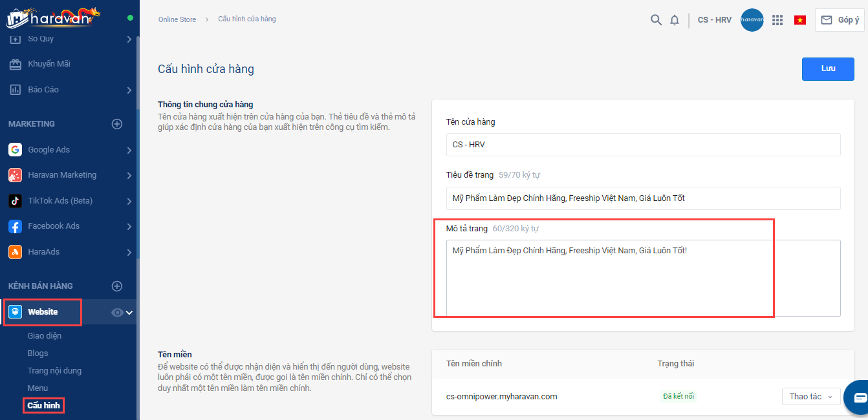This screenshot has height=420, width=868.
Task: Open the apps grid icon
Action: pos(777,20)
